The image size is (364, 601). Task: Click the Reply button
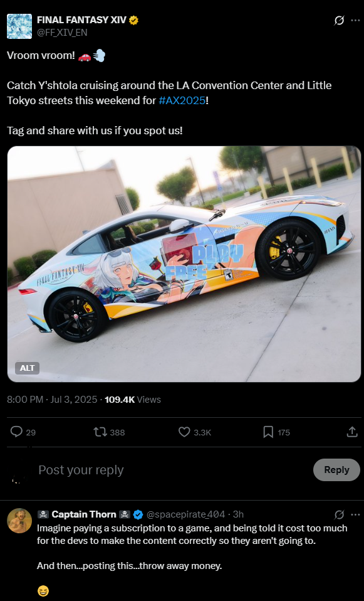coord(336,470)
